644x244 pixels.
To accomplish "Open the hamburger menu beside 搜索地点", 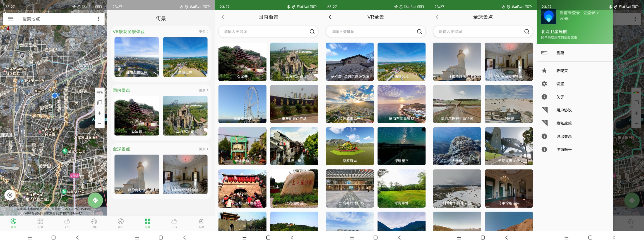I will click(10, 19).
